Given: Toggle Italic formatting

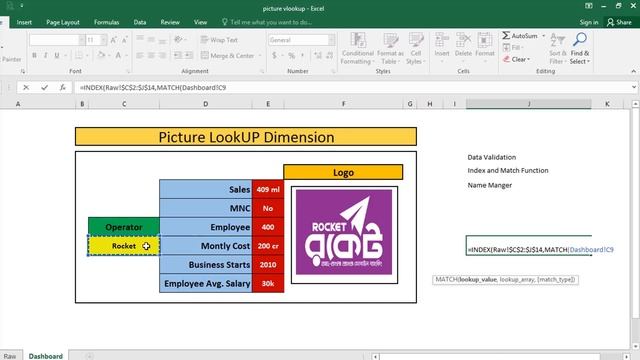Looking at the screenshot, I should click(x=45, y=55).
